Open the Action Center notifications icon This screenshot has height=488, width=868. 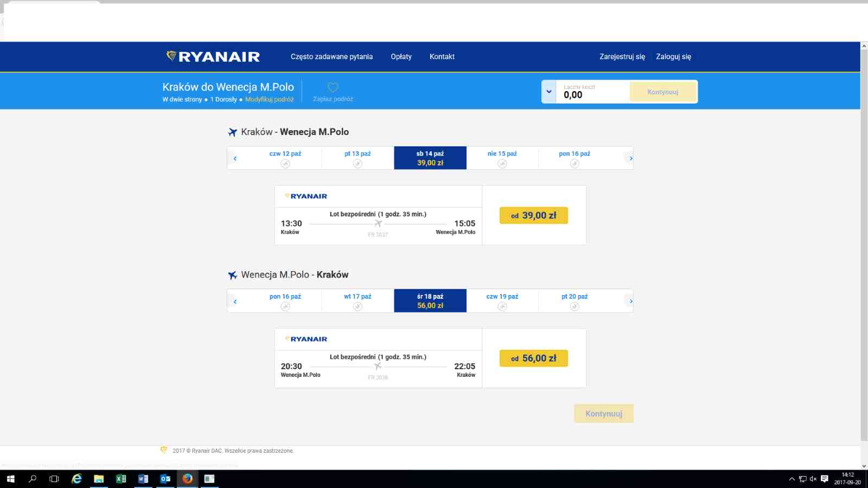tap(825, 479)
